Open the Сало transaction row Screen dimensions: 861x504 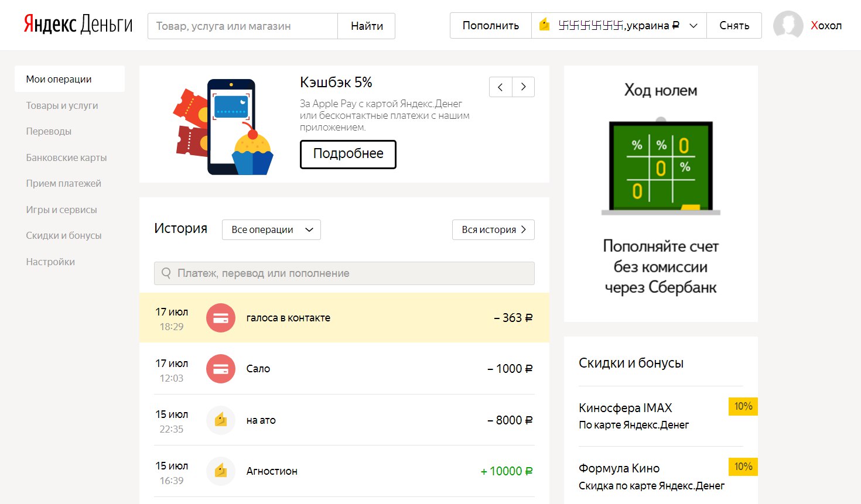click(344, 369)
